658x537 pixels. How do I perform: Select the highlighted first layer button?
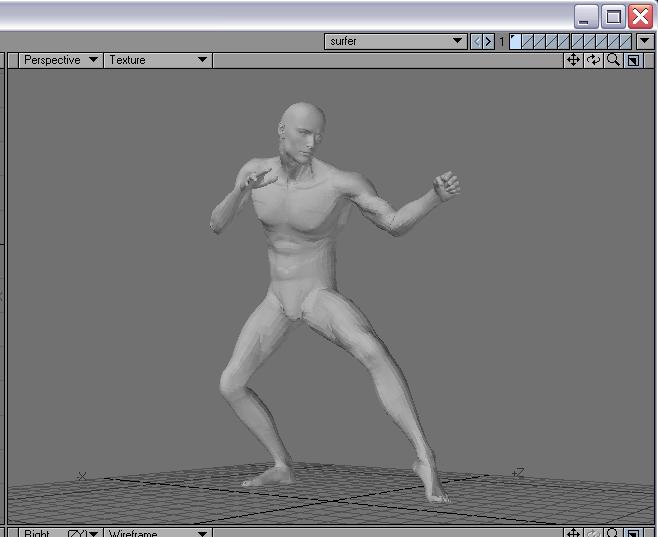515,42
